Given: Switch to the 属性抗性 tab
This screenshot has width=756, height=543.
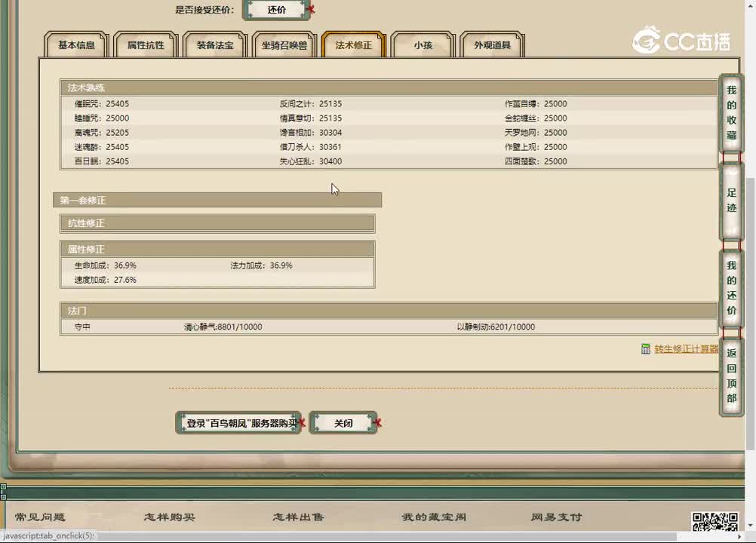Looking at the screenshot, I should pos(146,45).
